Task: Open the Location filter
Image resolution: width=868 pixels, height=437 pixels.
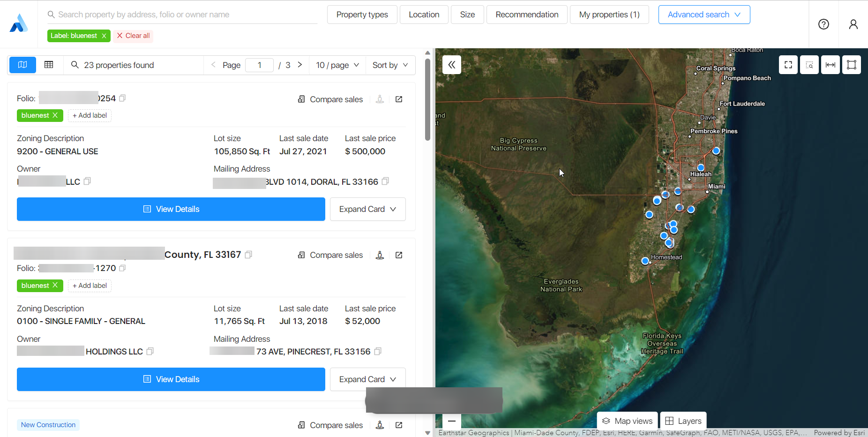Action: 424,15
